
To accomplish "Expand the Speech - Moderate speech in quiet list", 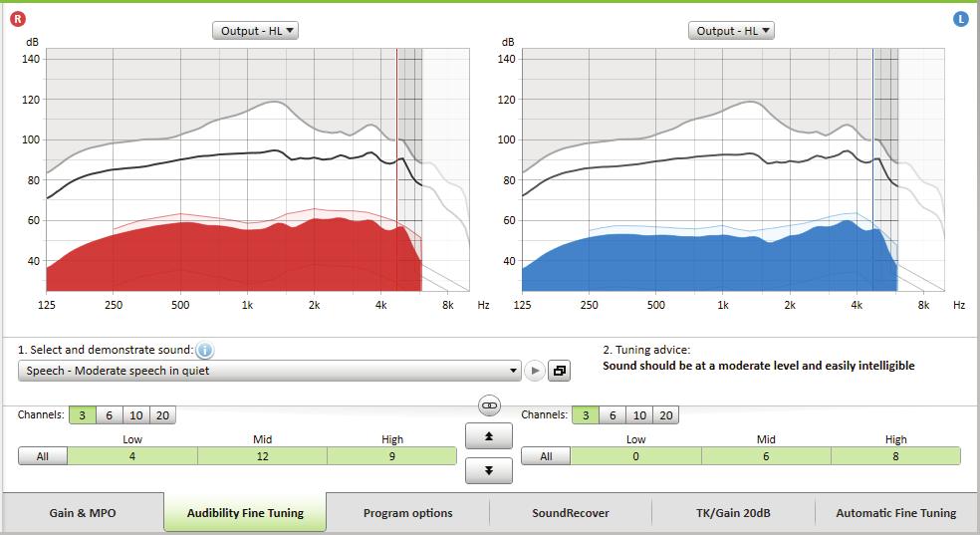I will [x=269, y=371].
